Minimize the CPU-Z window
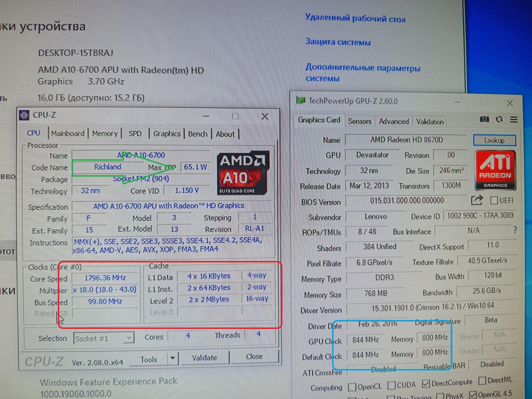 [206, 116]
